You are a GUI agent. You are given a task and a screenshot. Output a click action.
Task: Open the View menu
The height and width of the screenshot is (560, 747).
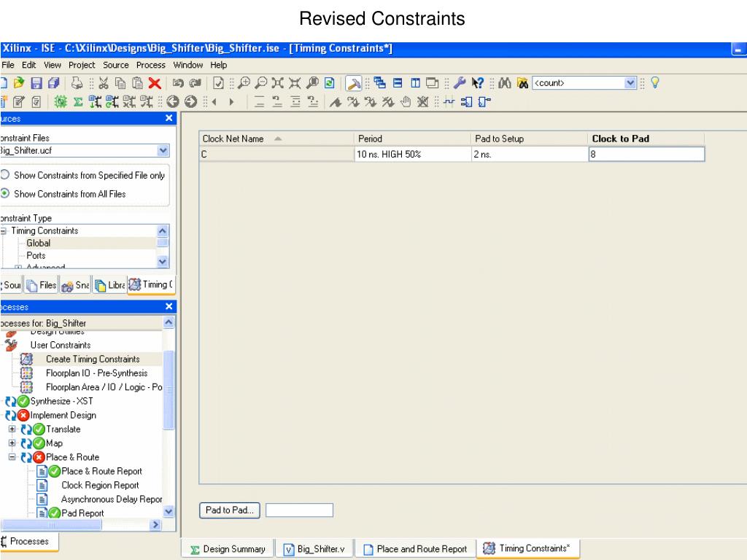coord(53,65)
